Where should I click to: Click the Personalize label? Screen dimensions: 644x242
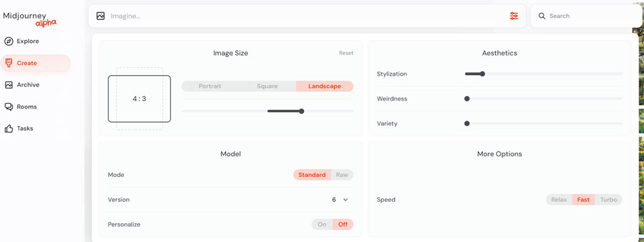(124, 225)
